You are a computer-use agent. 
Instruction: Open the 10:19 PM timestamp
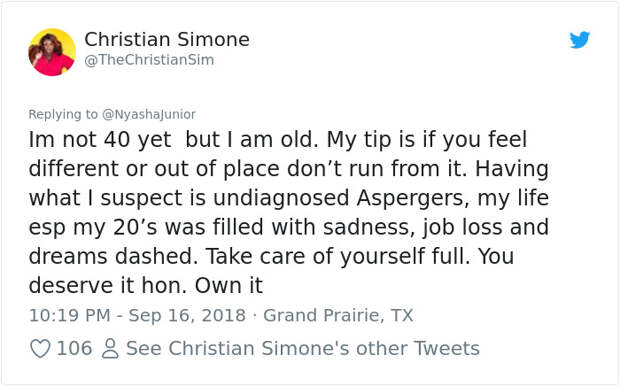(x=70, y=315)
